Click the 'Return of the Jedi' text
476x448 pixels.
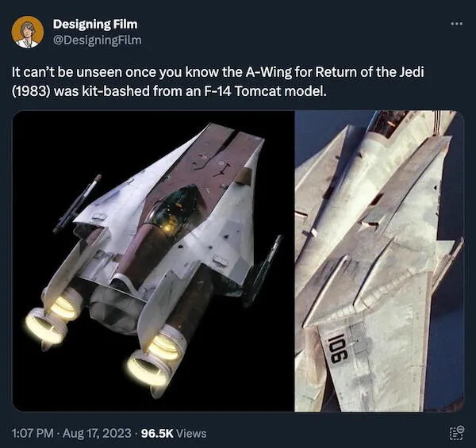[x=370, y=72]
